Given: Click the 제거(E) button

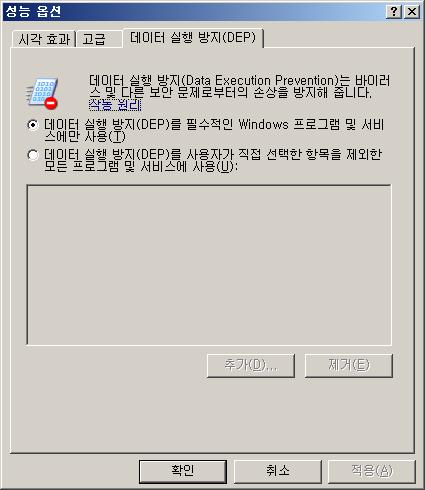Looking at the screenshot, I should coord(349,366).
